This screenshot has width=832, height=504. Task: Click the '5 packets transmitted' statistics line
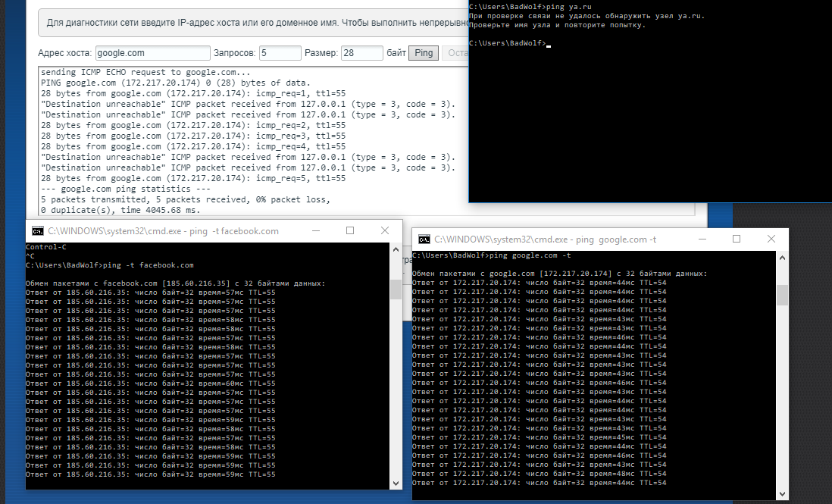186,199
